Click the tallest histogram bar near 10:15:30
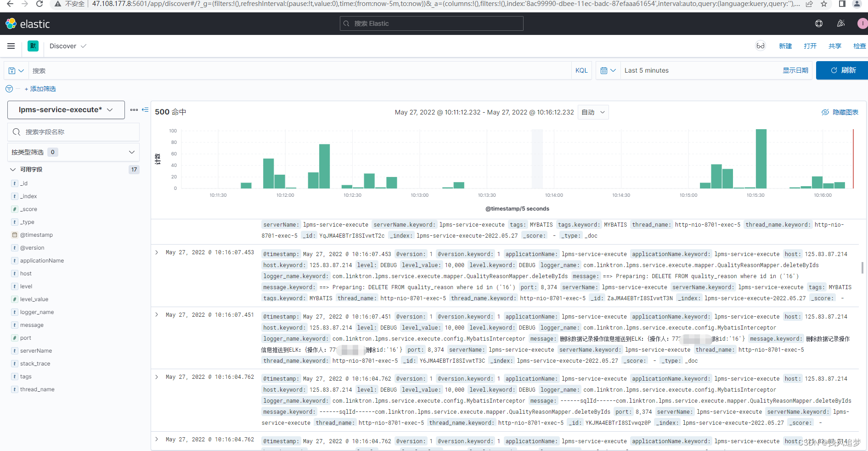This screenshot has height=451, width=868. click(761, 159)
